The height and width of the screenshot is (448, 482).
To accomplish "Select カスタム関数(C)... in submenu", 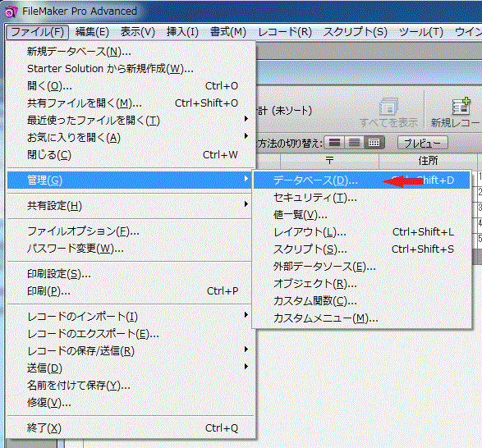I will 362,301.
